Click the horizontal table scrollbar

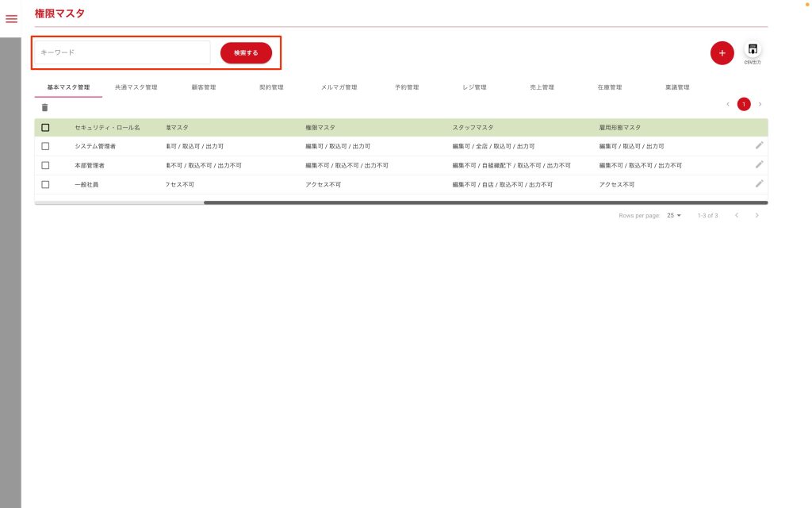[485, 202]
